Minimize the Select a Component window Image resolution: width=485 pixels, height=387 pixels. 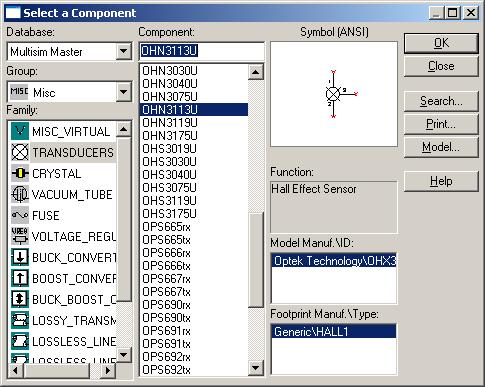coord(436,13)
